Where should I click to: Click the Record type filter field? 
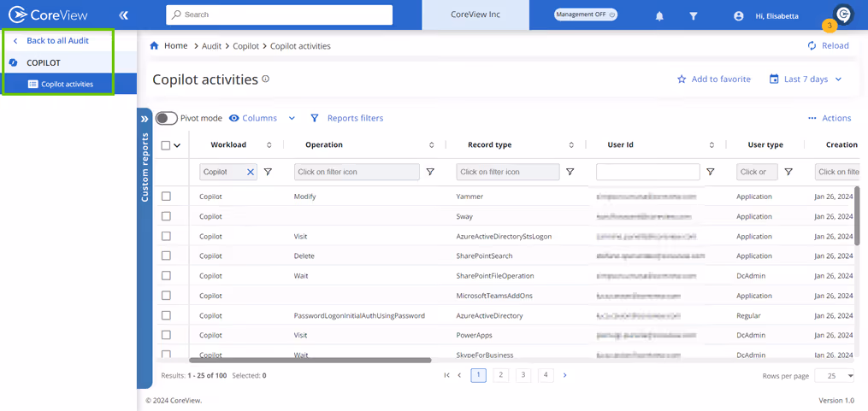pos(508,172)
